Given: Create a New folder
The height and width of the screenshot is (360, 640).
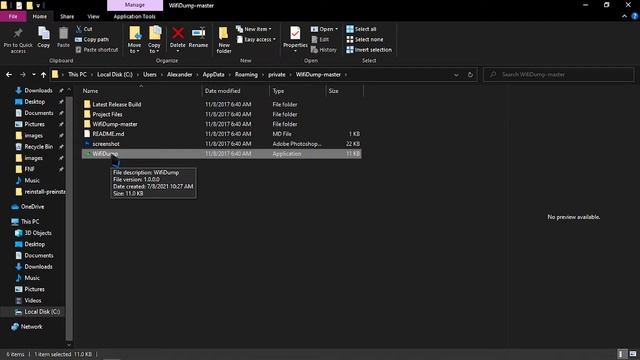Looking at the screenshot, I should 224,40.
